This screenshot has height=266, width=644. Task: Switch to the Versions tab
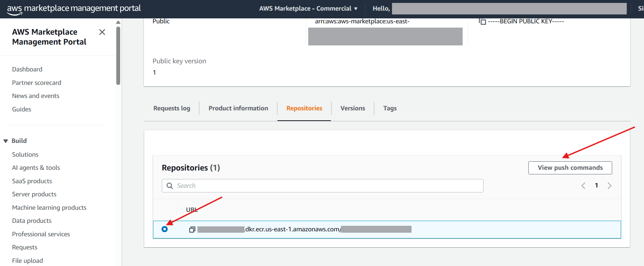pos(353,108)
